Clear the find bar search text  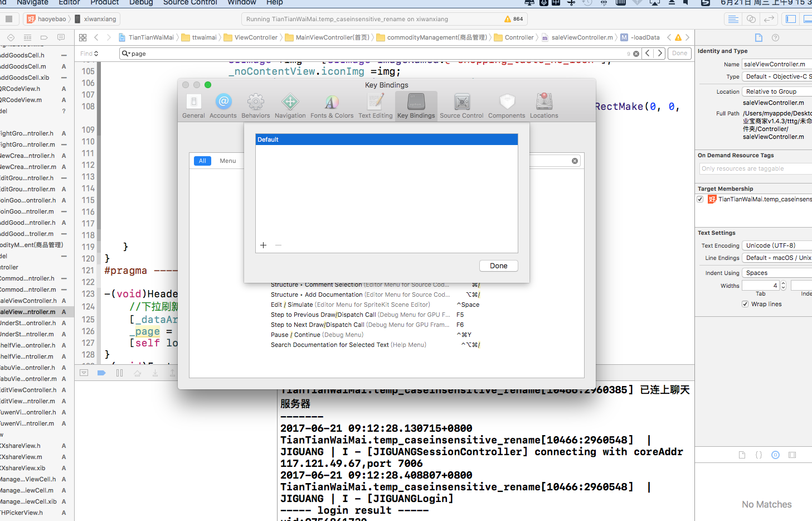coord(636,54)
